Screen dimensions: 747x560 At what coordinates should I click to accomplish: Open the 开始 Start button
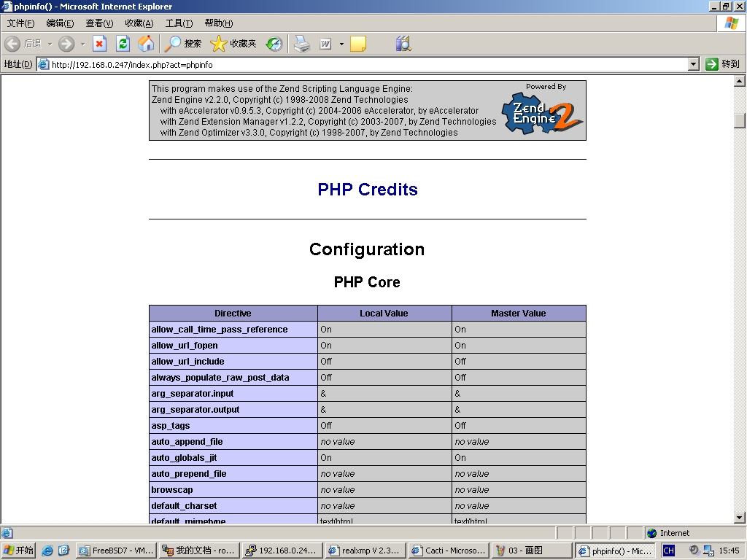[18, 551]
